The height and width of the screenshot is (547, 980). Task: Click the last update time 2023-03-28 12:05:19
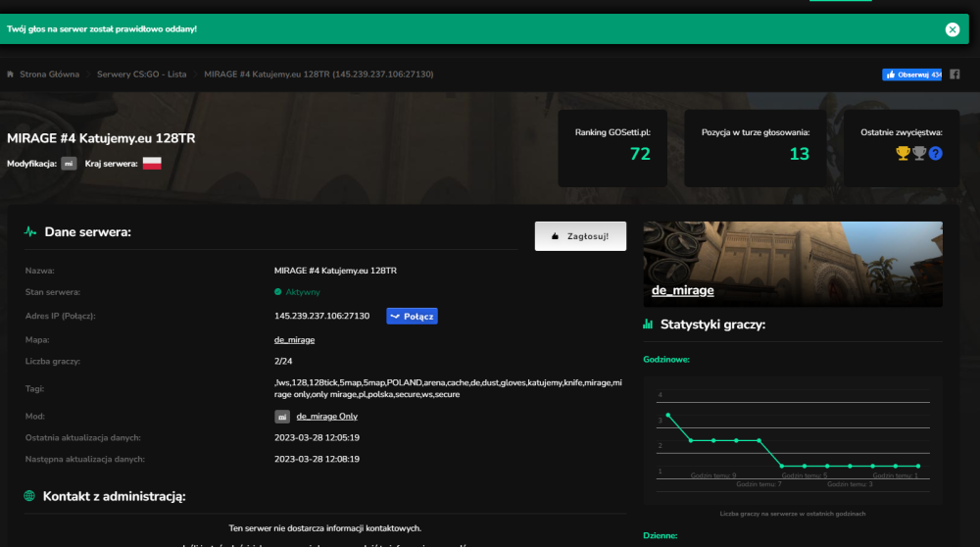coord(317,437)
